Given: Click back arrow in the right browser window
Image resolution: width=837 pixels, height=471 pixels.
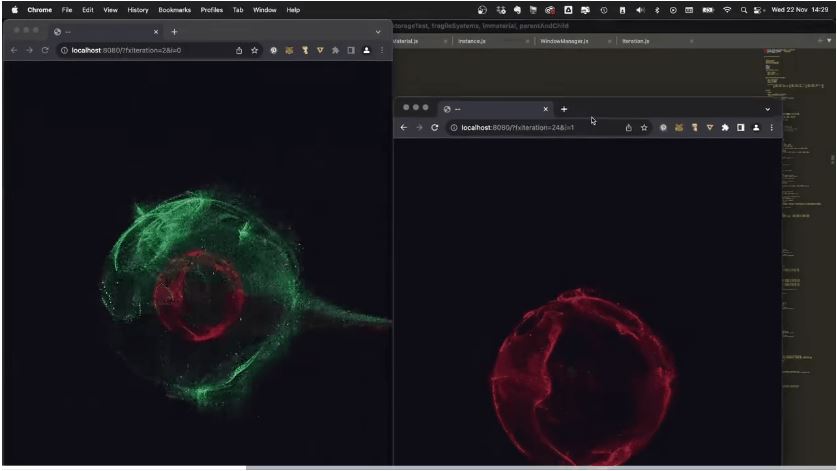Looking at the screenshot, I should click(404, 128).
